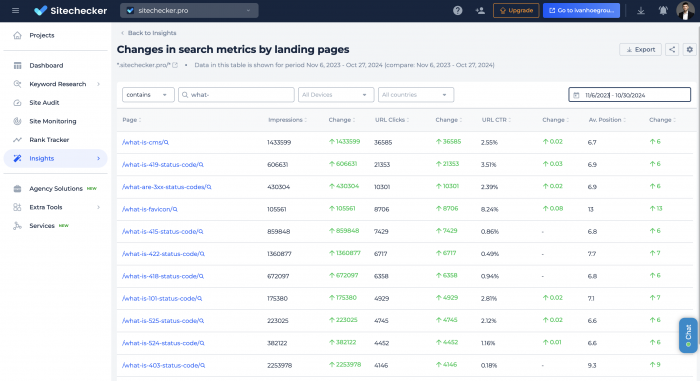Open the All Devices dropdown
The image size is (700, 381).
point(336,95)
